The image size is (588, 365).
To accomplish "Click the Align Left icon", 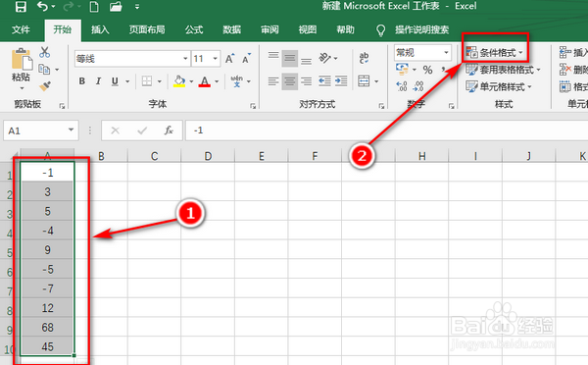I will tap(273, 81).
